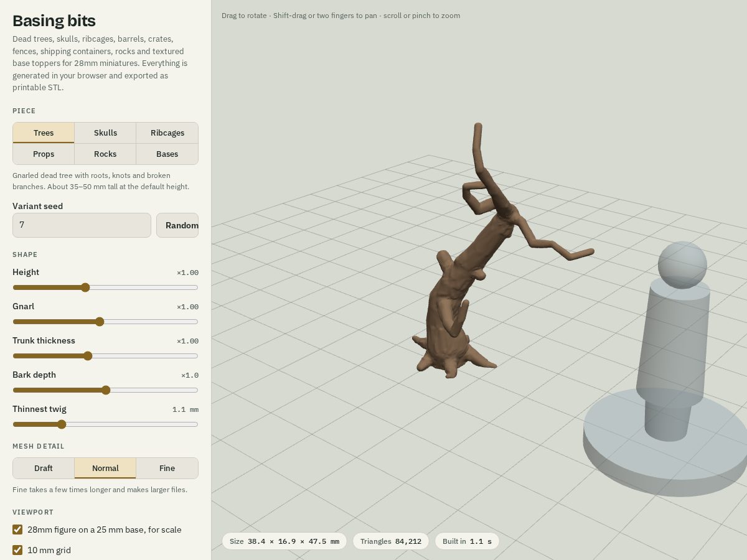Set mesh detail to Draft
The width and height of the screenshot is (747, 560).
[x=44, y=468]
